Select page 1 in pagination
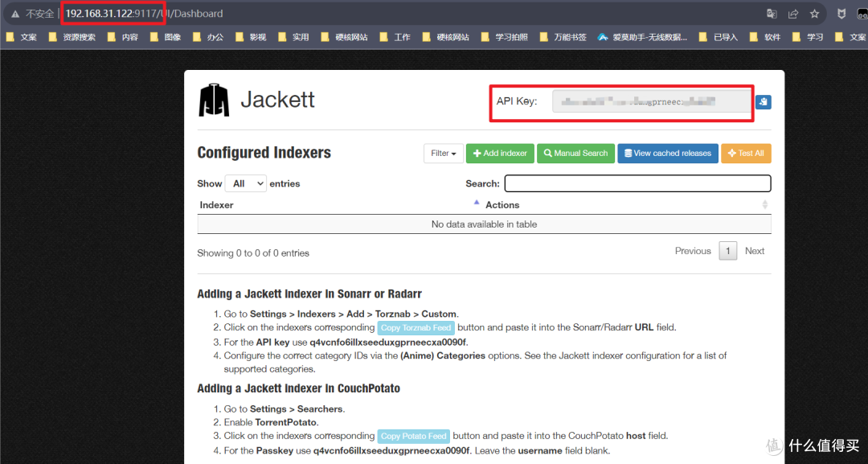868x464 pixels. [728, 251]
